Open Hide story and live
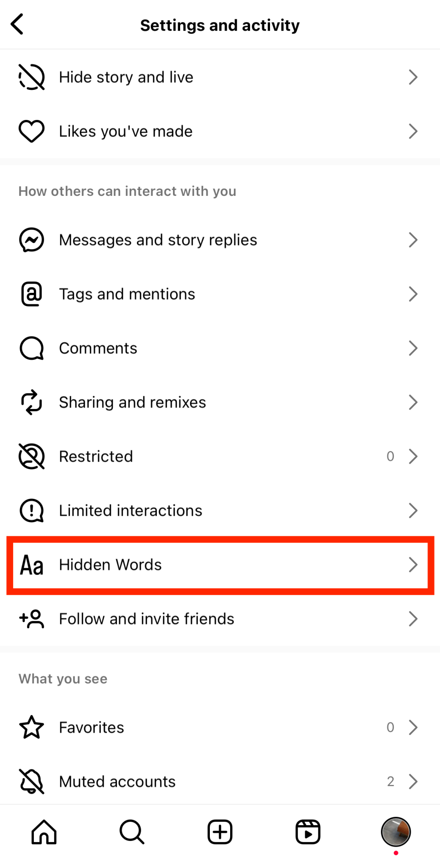This screenshot has width=440, height=868. 220,77
